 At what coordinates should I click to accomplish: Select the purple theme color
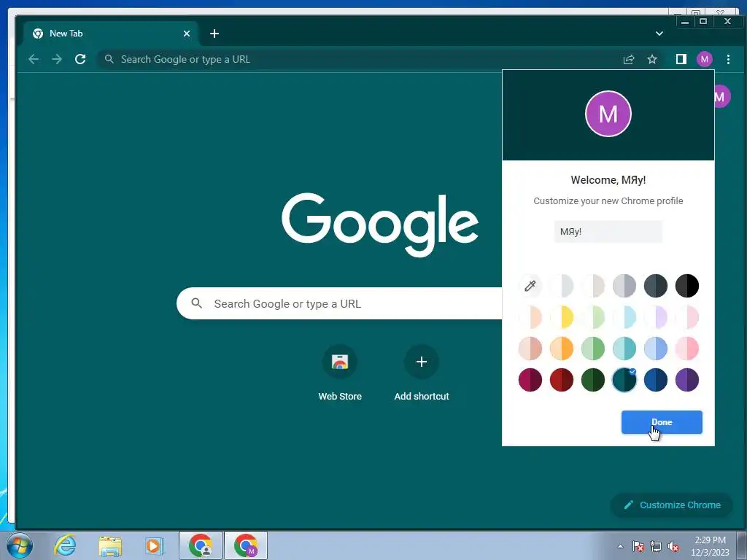click(687, 380)
